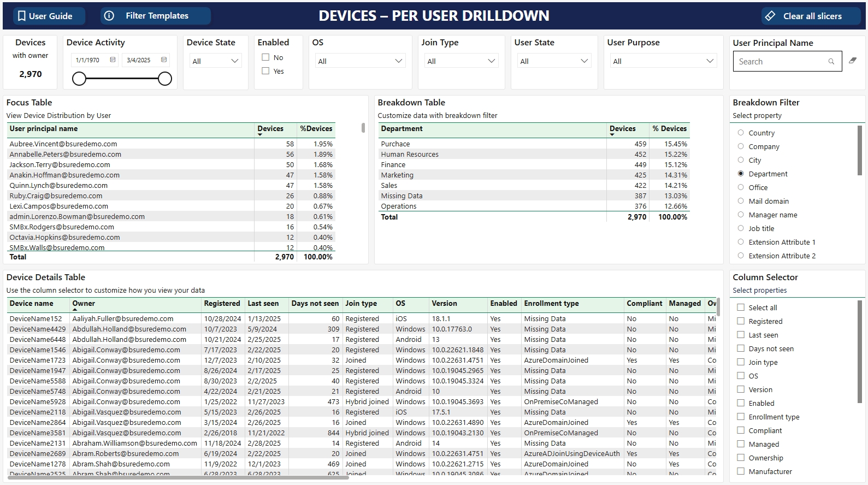Click the eraser icon beside User Principal Name search
The width and height of the screenshot is (868, 485).
(853, 61)
